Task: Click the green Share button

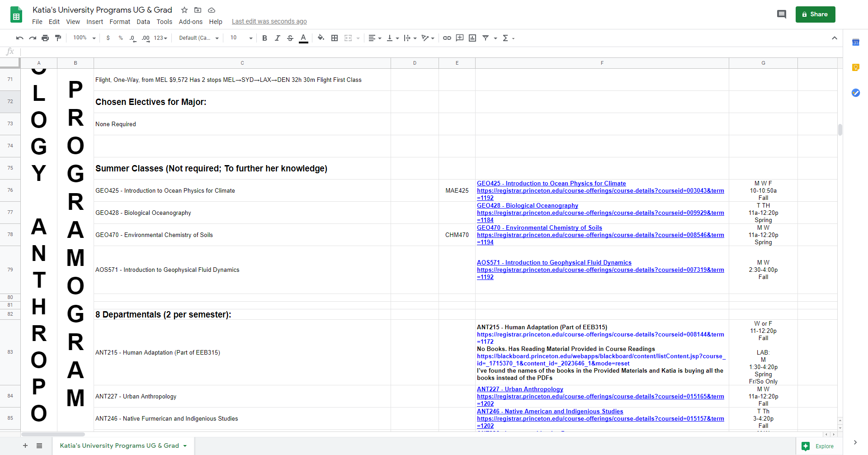Action: point(815,14)
